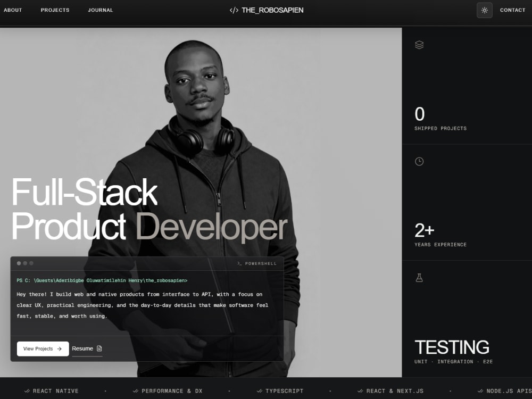This screenshot has height=399, width=532.
Task: Open the About page
Action: pos(13,10)
